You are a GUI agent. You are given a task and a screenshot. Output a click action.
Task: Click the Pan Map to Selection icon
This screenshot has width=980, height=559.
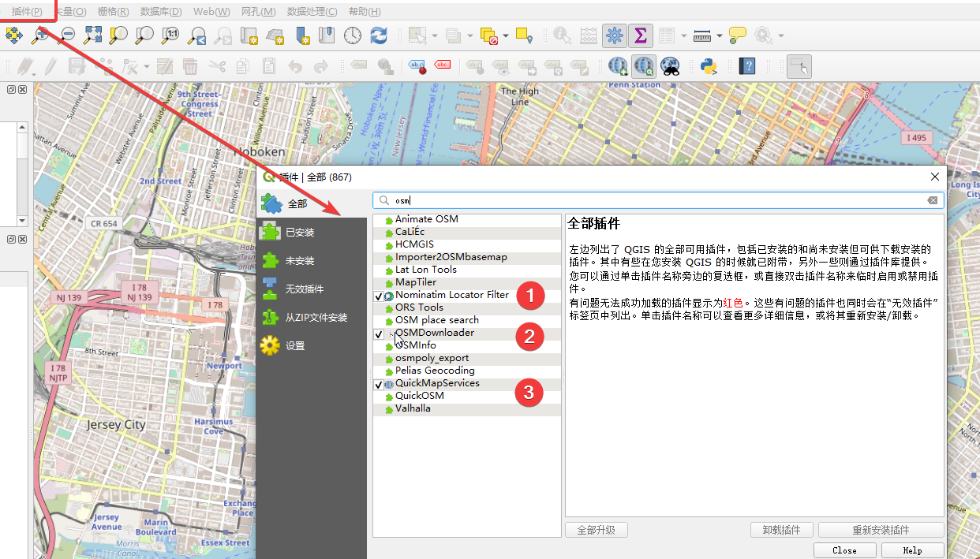point(14,35)
